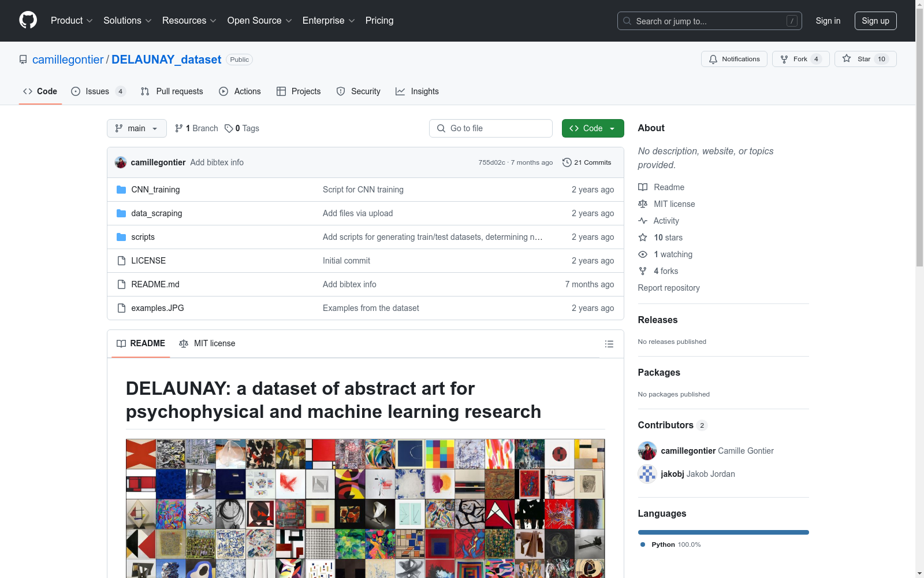The height and width of the screenshot is (578, 924).
Task: Expand the Resources menu
Action: click(189, 21)
